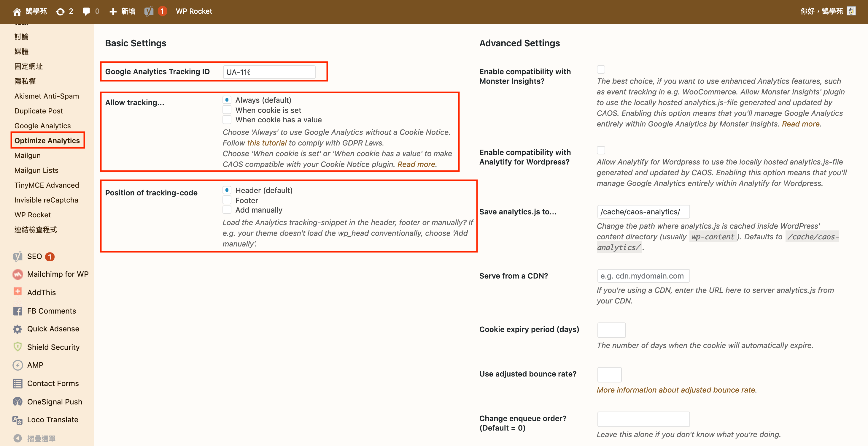Open WP Rocket sidebar settings item
The image size is (868, 446).
coord(33,215)
